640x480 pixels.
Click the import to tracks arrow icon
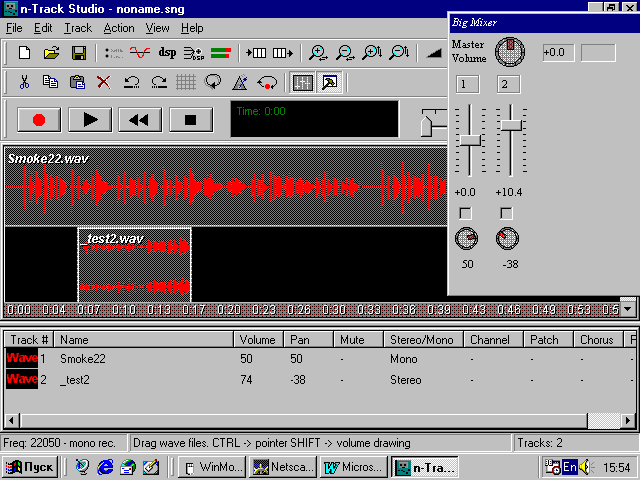pos(256,53)
